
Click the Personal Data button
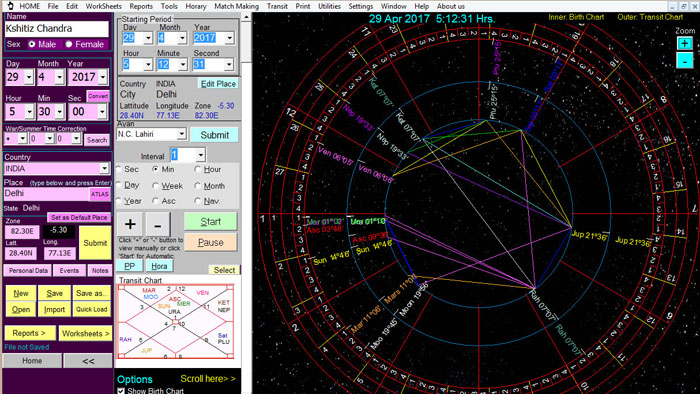pyautogui.click(x=28, y=270)
